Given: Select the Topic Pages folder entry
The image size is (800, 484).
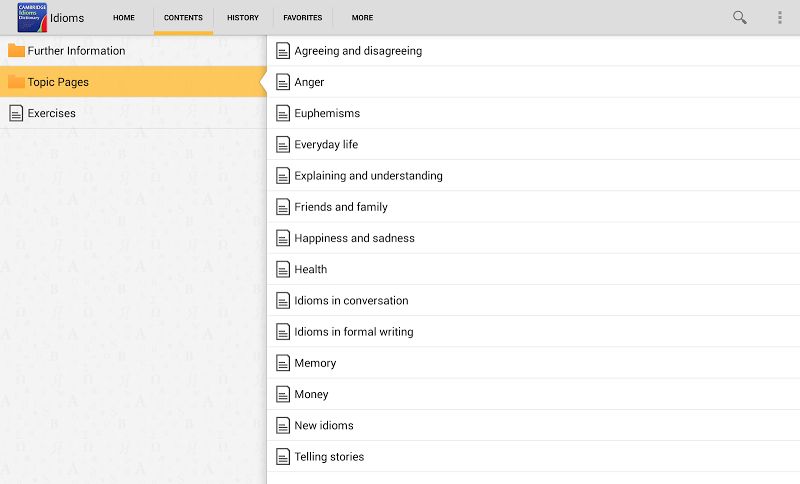Looking at the screenshot, I should coord(133,82).
